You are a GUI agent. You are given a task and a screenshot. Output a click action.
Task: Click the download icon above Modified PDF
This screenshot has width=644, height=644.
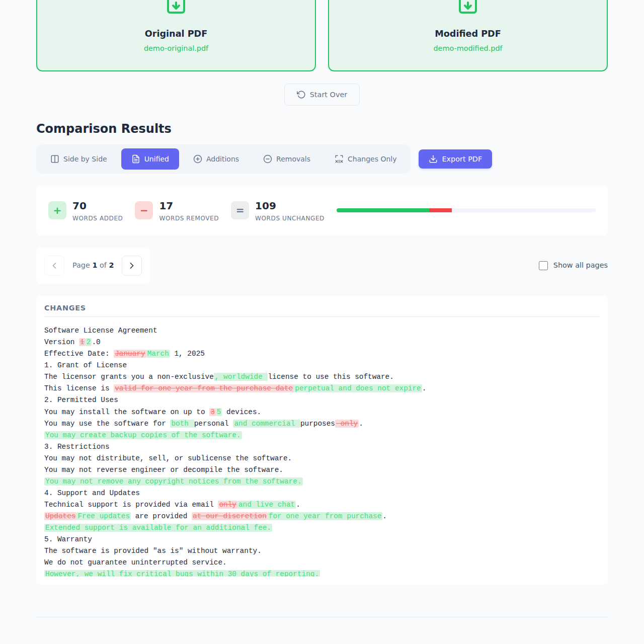point(468,6)
